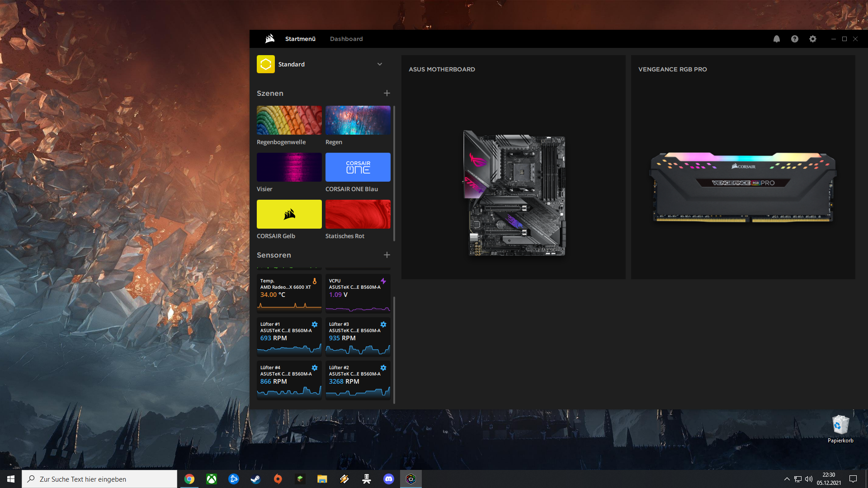
Task: Open the Vengeance RGB Pro device tile
Action: pyautogui.click(x=743, y=188)
